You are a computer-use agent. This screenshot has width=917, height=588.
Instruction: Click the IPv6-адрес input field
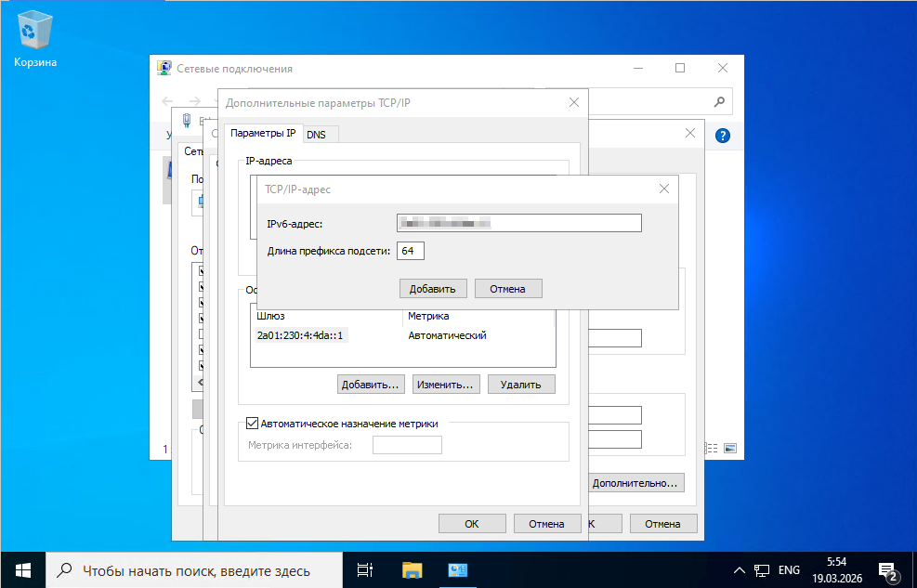518,223
